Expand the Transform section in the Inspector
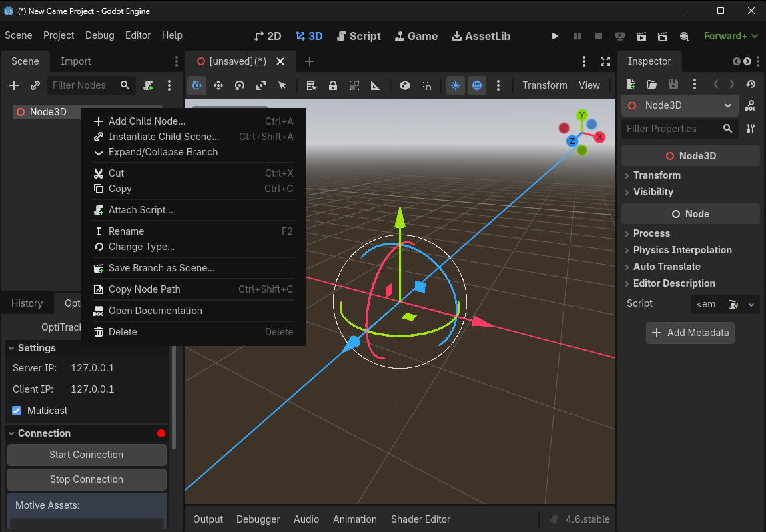The image size is (766, 532). coord(657,175)
